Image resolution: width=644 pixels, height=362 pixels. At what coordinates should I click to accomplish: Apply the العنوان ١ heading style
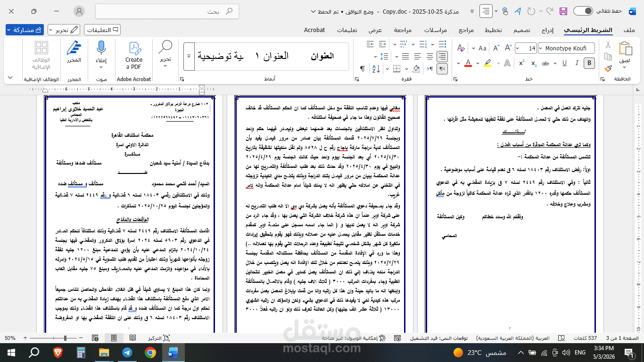pos(272,56)
